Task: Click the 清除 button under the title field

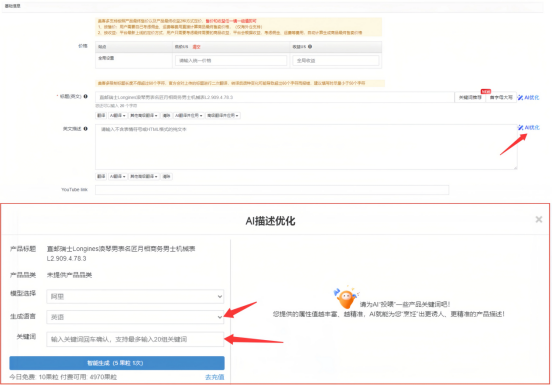Action: [167, 115]
